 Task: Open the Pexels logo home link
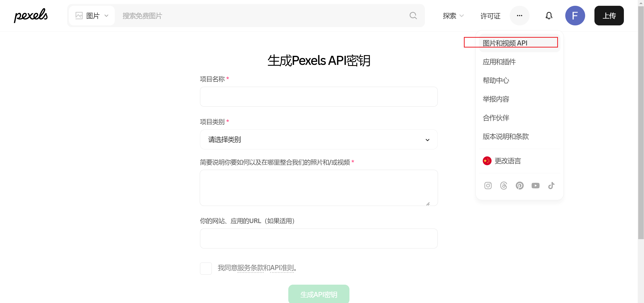[x=31, y=16]
